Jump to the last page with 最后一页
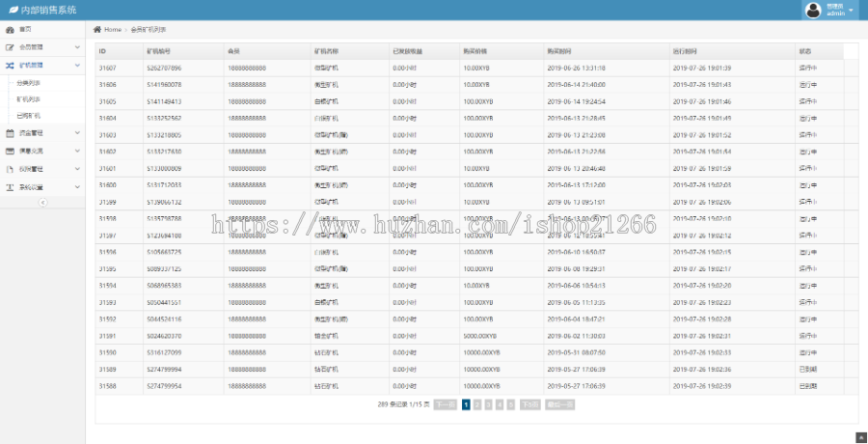 pyautogui.click(x=559, y=405)
